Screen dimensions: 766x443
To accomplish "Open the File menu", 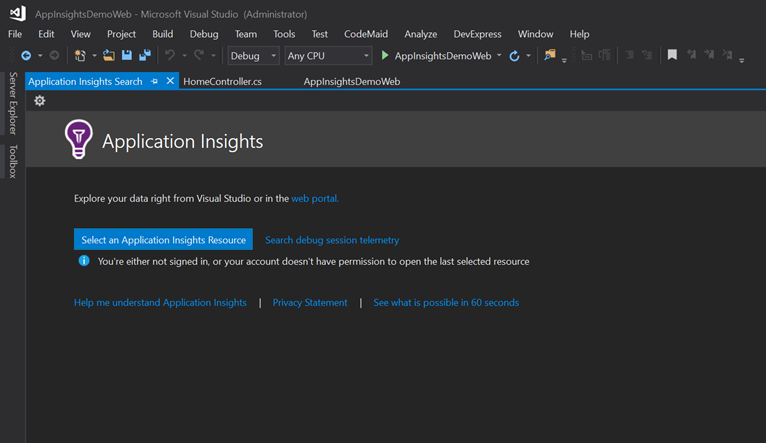I will [x=15, y=34].
